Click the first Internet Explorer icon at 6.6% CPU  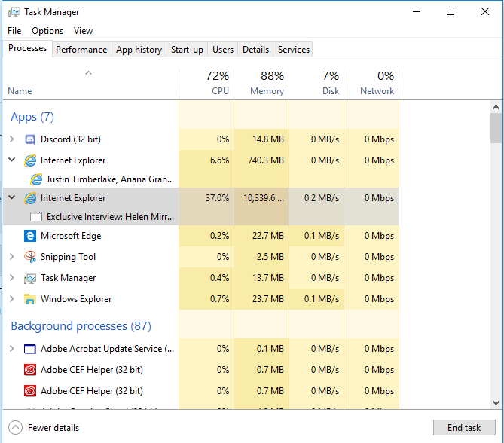30,160
